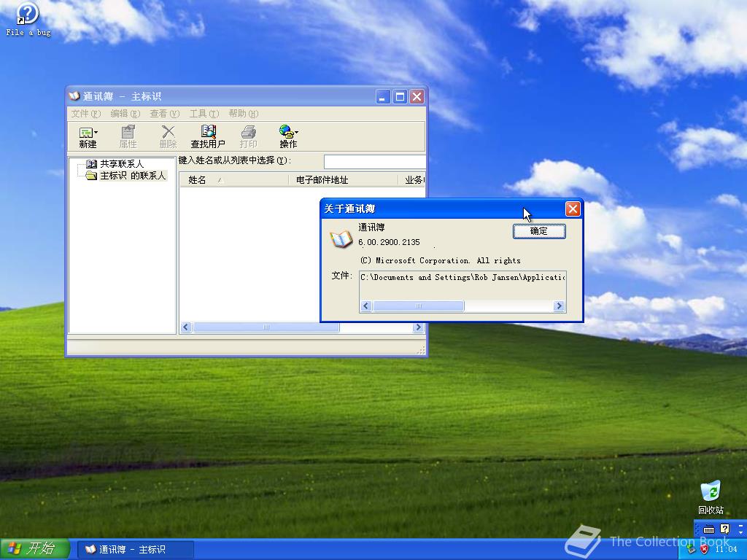Select the 回收站 Recycle Bin desktop icon
Viewport: 747px width, 560px height.
tap(711, 497)
